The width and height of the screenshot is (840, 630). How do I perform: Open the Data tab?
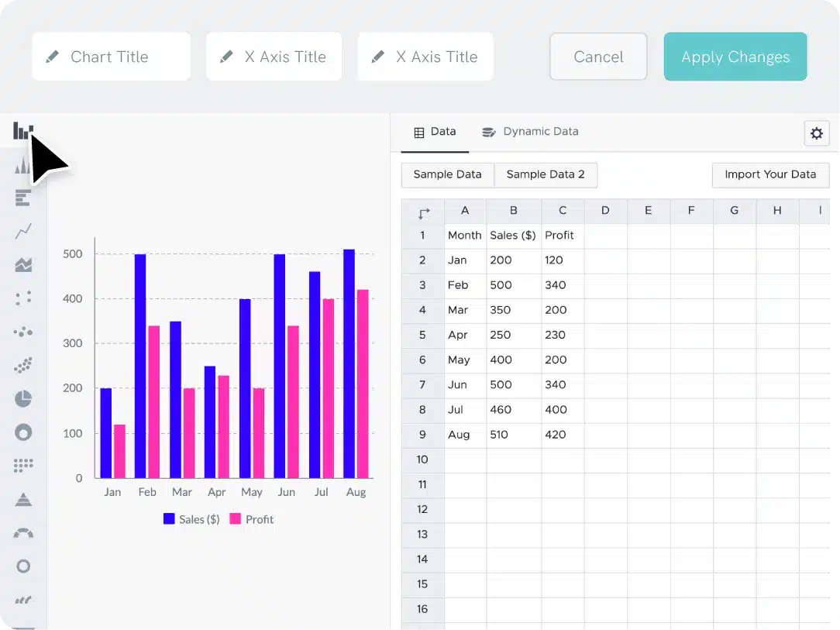435,133
